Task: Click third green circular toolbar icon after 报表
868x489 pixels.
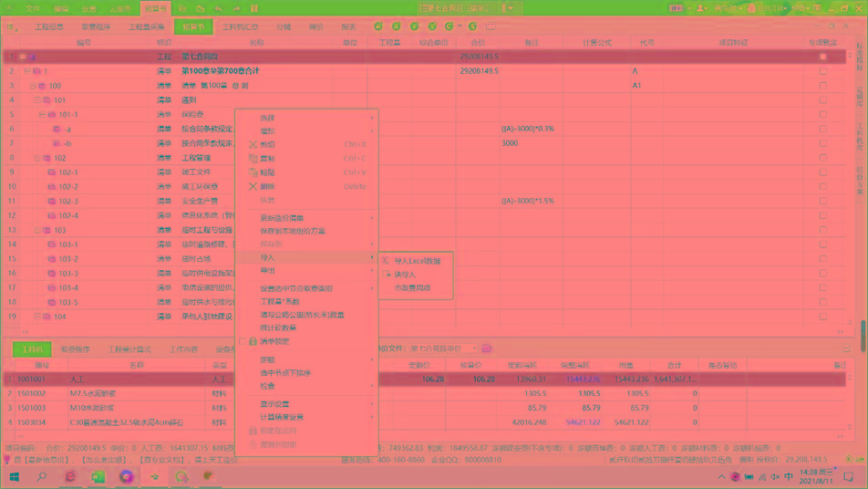Action: [414, 26]
